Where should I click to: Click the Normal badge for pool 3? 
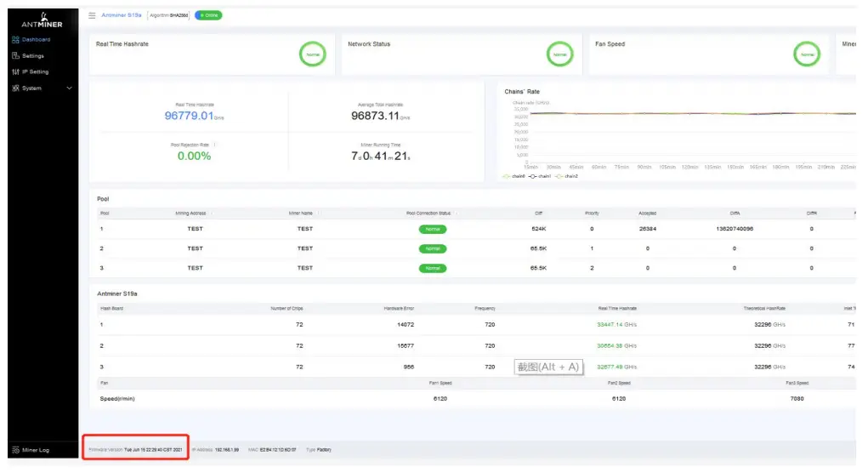(433, 268)
